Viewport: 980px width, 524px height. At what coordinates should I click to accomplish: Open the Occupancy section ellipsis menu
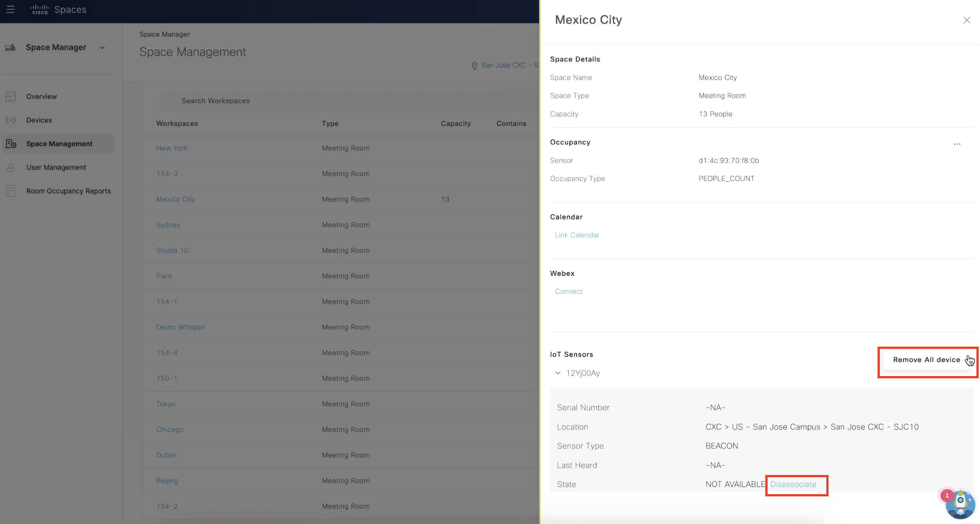957,143
